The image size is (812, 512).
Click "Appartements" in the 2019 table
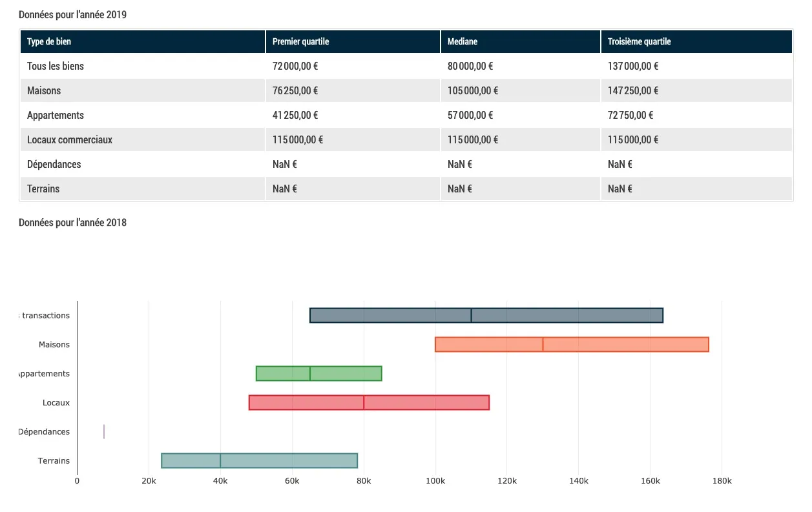tap(56, 115)
